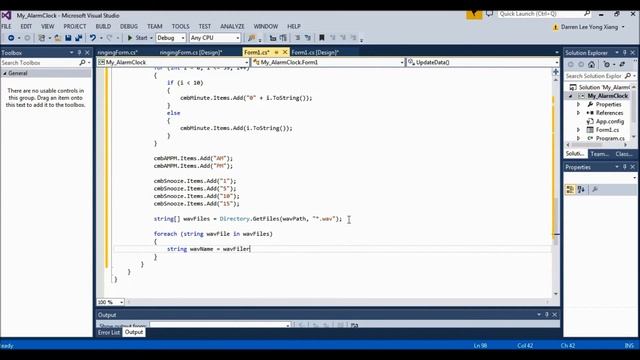
Task: Click Sync with Active Document icon
Action: [x=622, y=64]
